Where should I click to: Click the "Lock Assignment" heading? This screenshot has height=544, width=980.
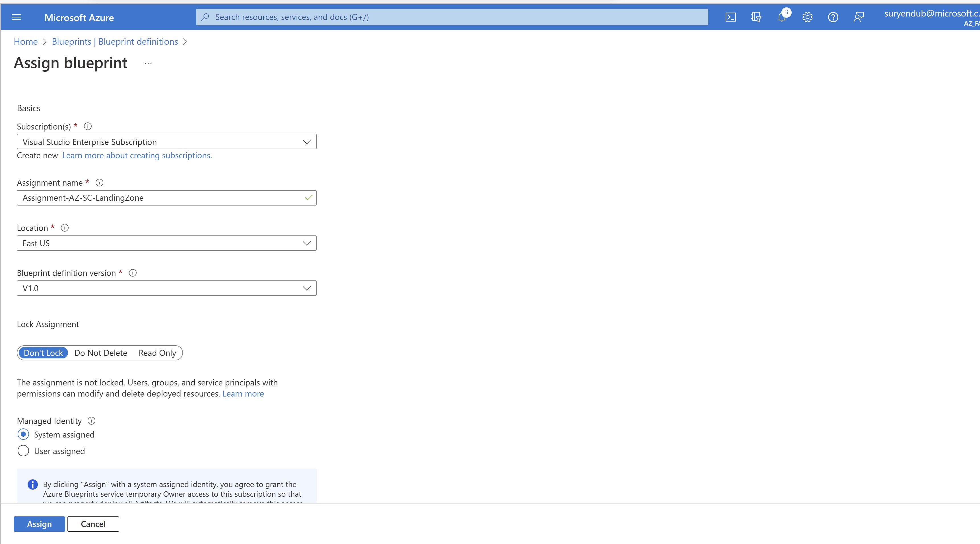[48, 324]
